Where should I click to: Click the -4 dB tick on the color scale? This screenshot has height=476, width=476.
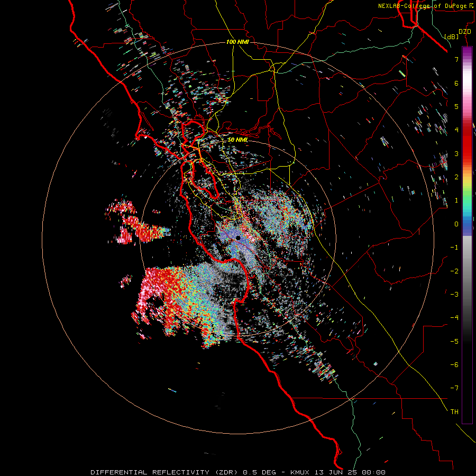[x=454, y=318]
